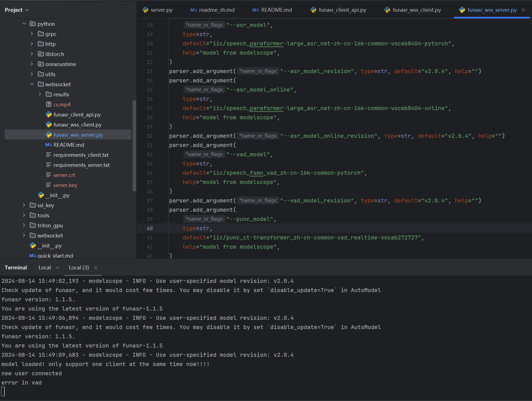
Task: Click the results folder icon
Action: [x=49, y=94]
